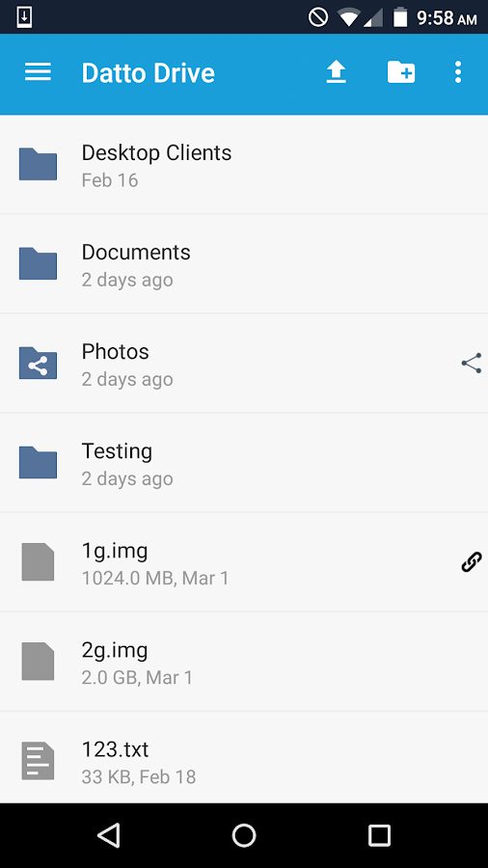Viewport: 488px width, 868px height.
Task: Open the Documents folder
Action: coord(244,264)
